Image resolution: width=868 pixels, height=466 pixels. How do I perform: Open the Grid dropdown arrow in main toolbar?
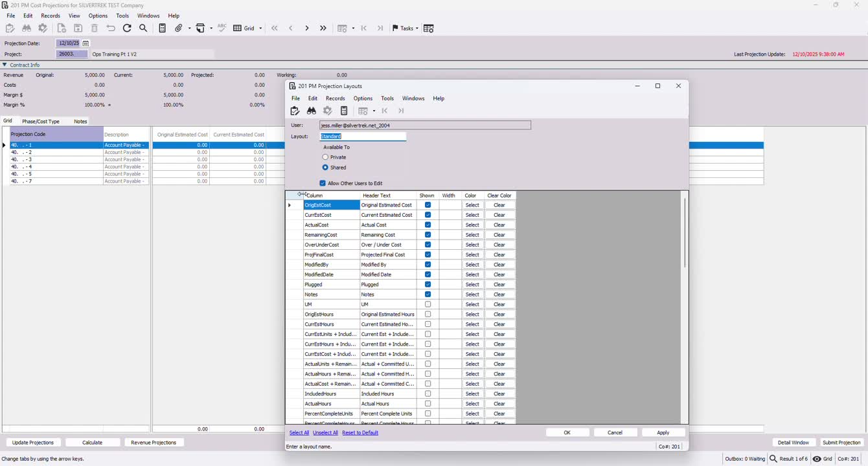[260, 28]
